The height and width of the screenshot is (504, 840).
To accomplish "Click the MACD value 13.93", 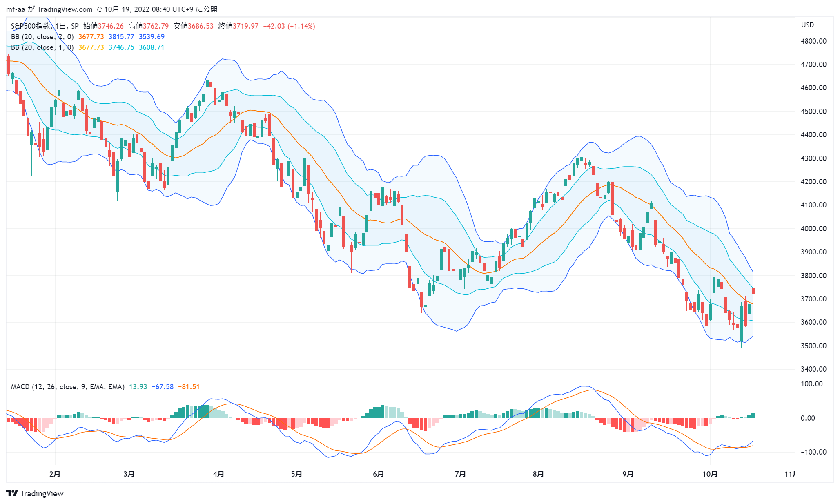I will click(x=138, y=387).
